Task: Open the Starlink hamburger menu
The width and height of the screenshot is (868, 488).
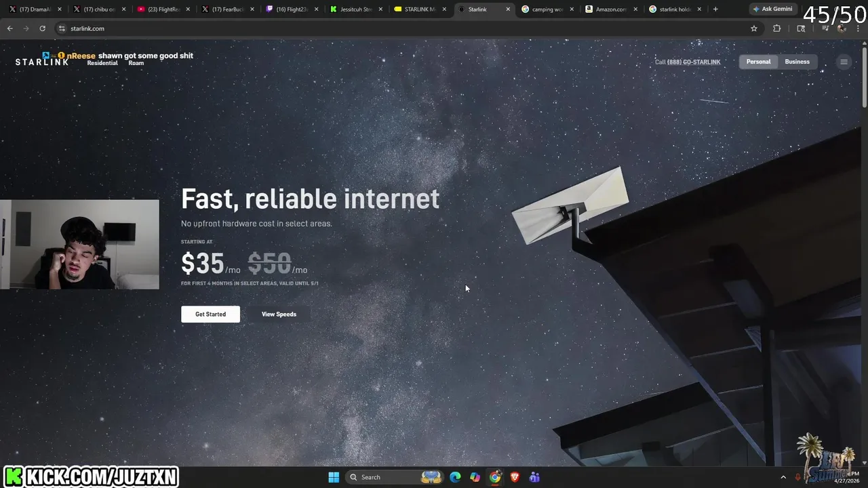Action: [844, 62]
